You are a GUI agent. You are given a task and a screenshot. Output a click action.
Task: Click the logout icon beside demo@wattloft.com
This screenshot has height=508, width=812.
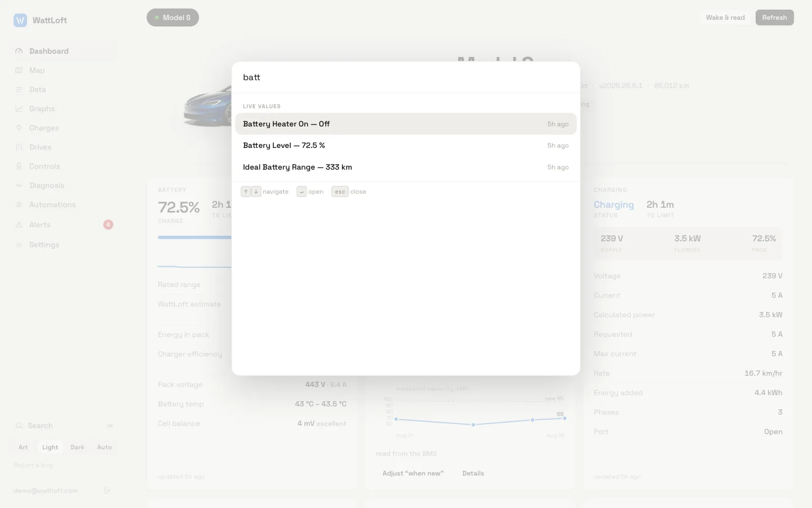coord(107,491)
